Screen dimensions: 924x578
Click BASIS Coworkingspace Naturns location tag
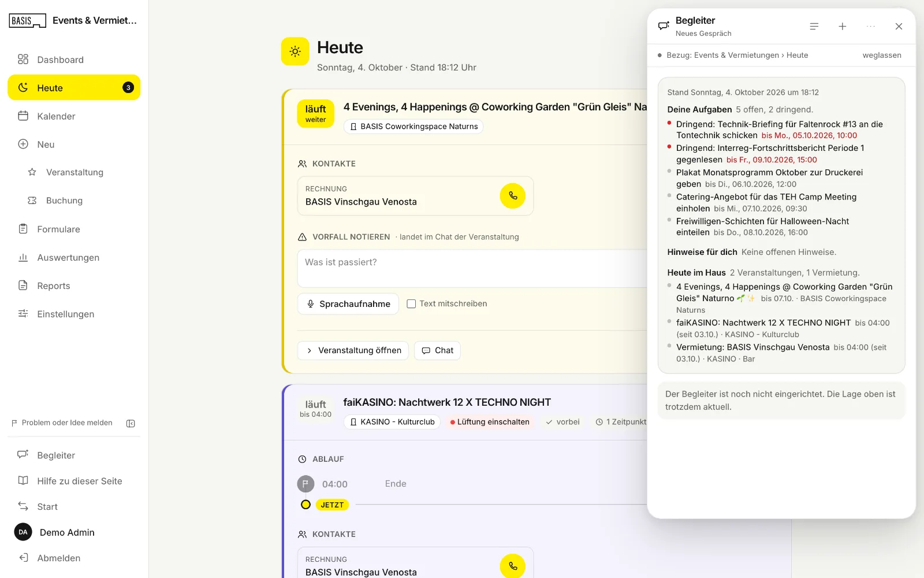[413, 127]
